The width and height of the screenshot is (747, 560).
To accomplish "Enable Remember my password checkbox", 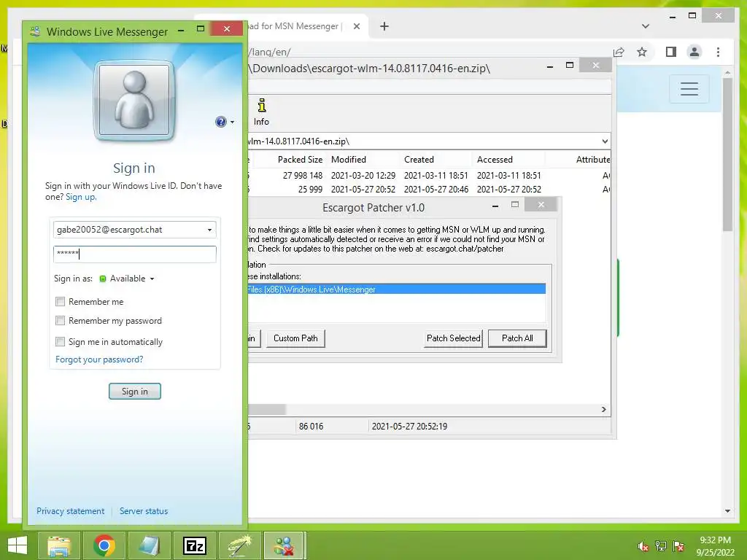I will (x=60, y=321).
